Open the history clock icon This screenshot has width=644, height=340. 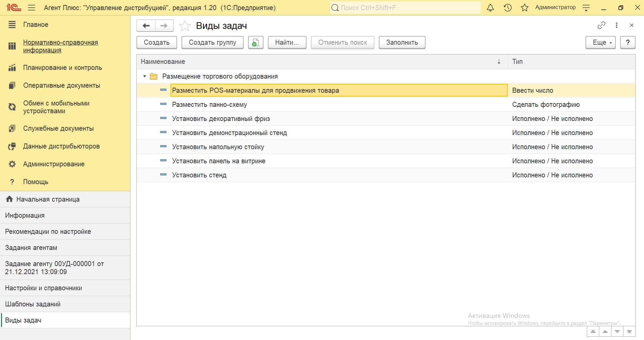click(x=508, y=8)
